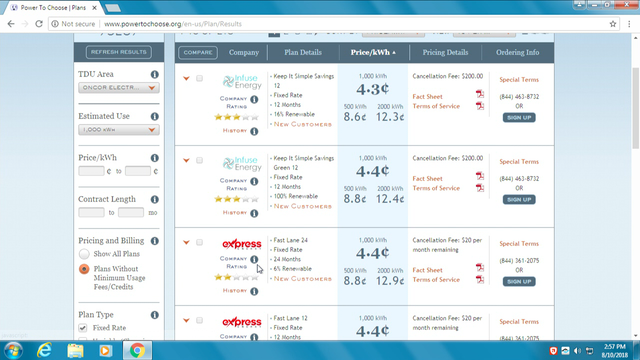The width and height of the screenshot is (640, 360).
Task: Show info for Estimated Use
Action: click(154, 116)
